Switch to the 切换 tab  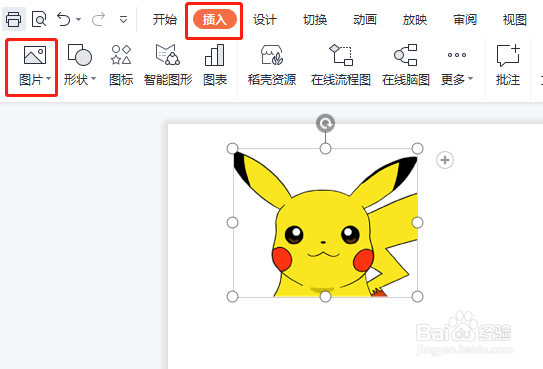[315, 20]
